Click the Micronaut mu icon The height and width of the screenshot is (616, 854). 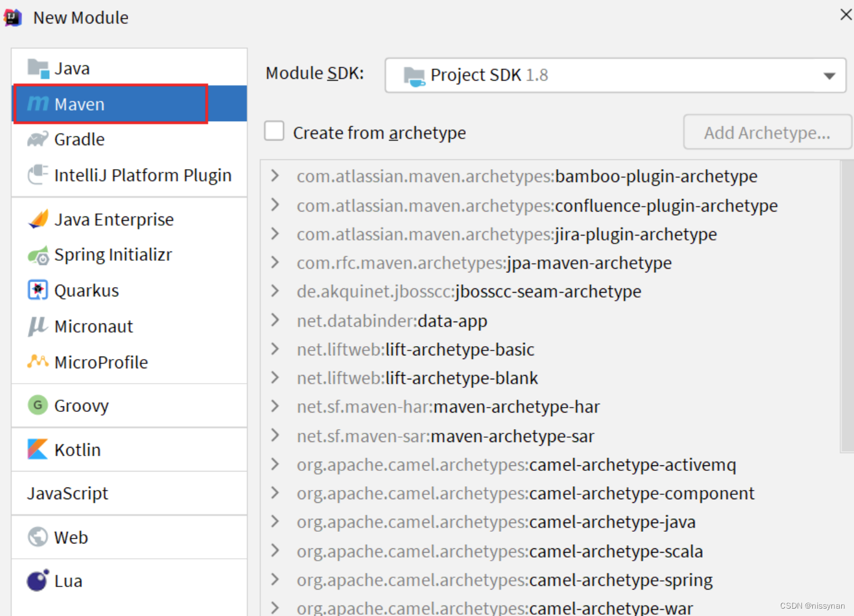tap(38, 326)
